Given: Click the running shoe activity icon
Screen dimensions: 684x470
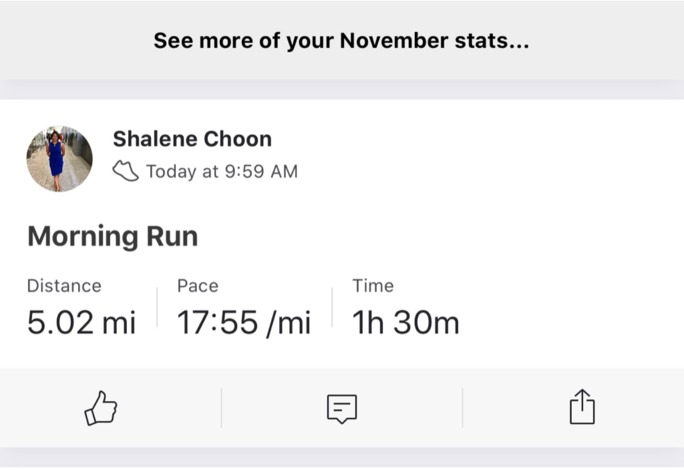Looking at the screenshot, I should tap(126, 171).
